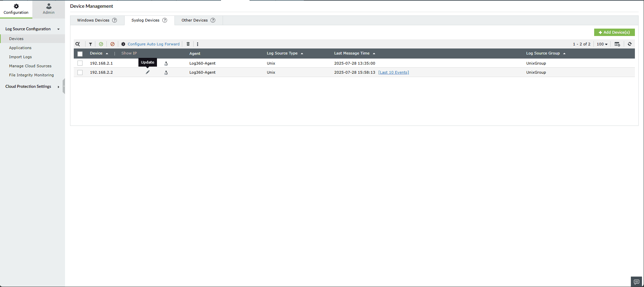Click Linux penguin icon for 192.168.2.2
Viewport: 644px width, 287px height.
click(x=166, y=72)
